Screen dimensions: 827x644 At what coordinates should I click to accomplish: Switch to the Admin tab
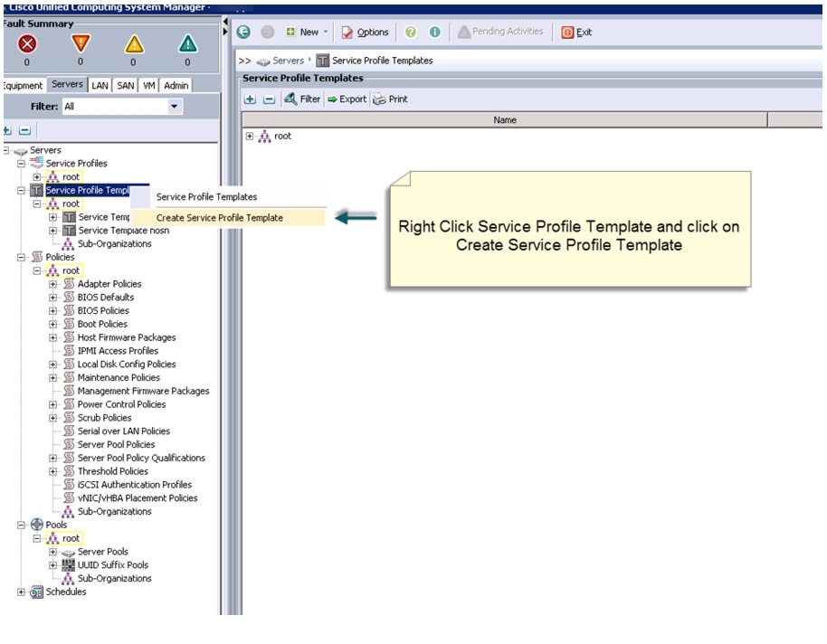click(x=176, y=85)
